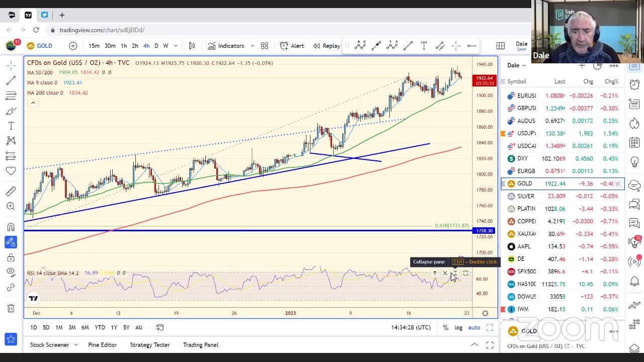This screenshot has width=644, height=362.
Task: Open Stock Screener panel
Action: [49, 345]
